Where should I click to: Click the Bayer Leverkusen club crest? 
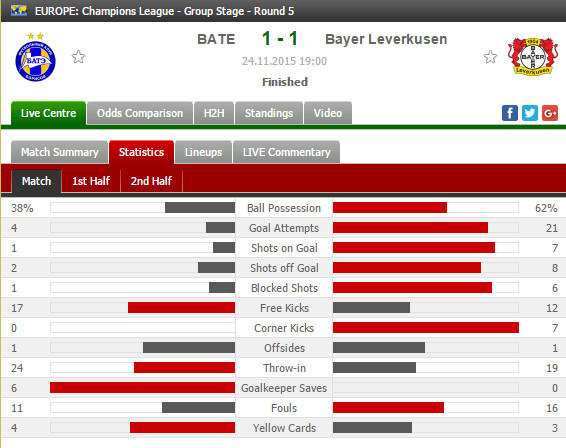[x=532, y=56]
